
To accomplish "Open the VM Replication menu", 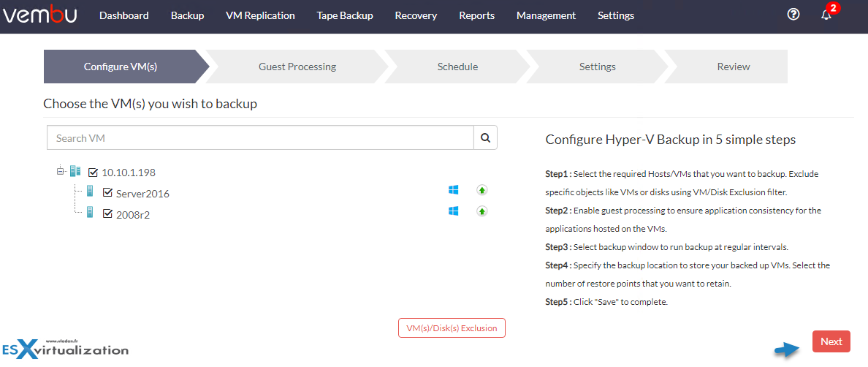I will point(260,15).
